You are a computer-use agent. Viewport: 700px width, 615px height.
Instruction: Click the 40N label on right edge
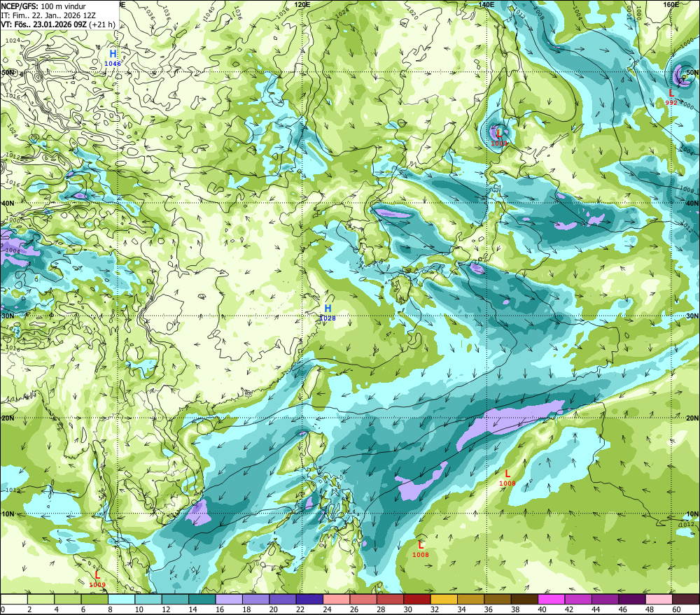pos(692,203)
